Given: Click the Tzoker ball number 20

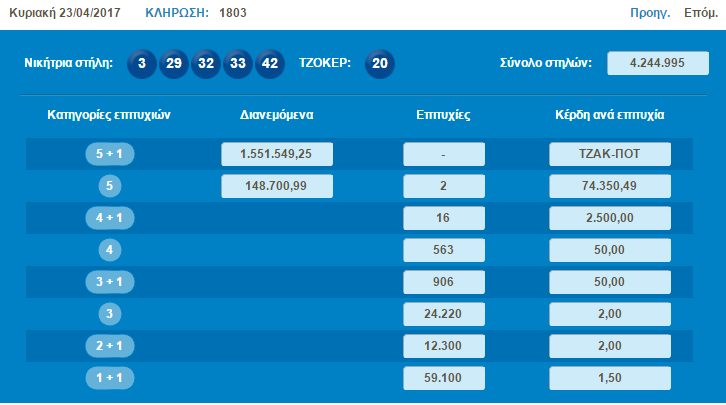Looking at the screenshot, I should [380, 63].
